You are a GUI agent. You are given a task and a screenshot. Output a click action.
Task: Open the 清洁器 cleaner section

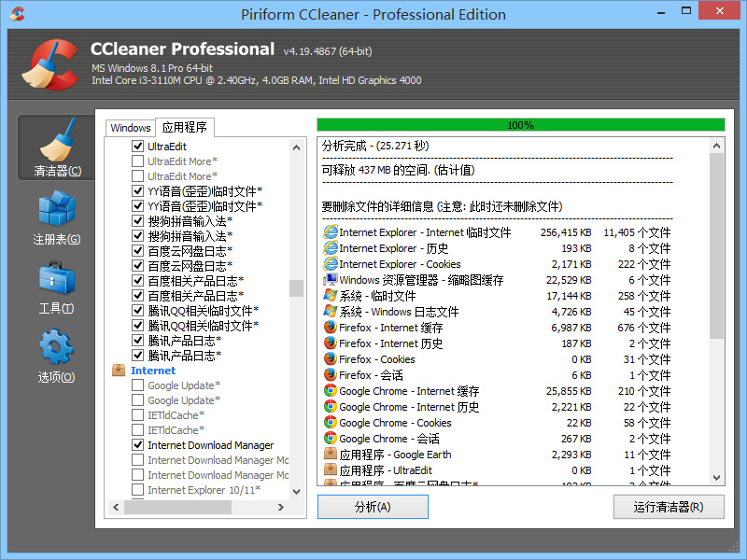57,149
